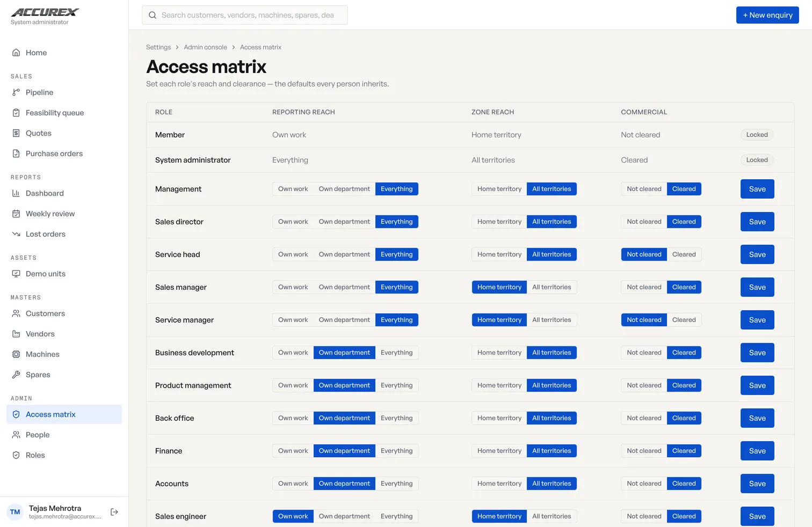812x527 pixels.
Task: Click the Lost orders trend icon
Action: click(x=16, y=234)
